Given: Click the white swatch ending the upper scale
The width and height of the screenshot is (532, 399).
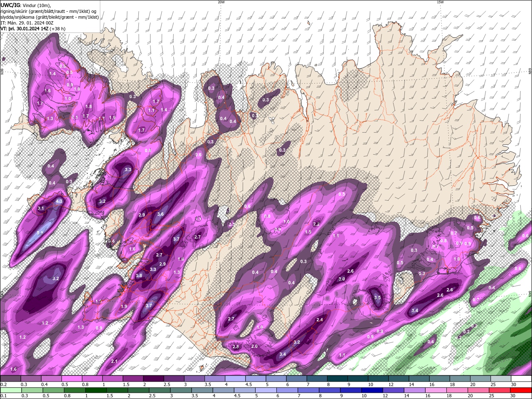Looking at the screenshot, I should (x=521, y=379).
